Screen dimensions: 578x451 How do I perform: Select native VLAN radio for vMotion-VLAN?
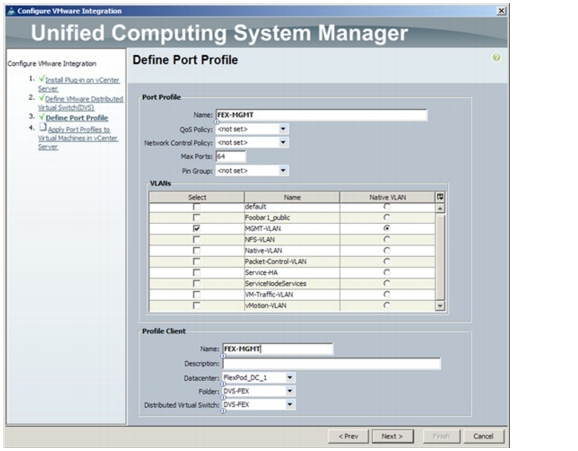point(387,305)
